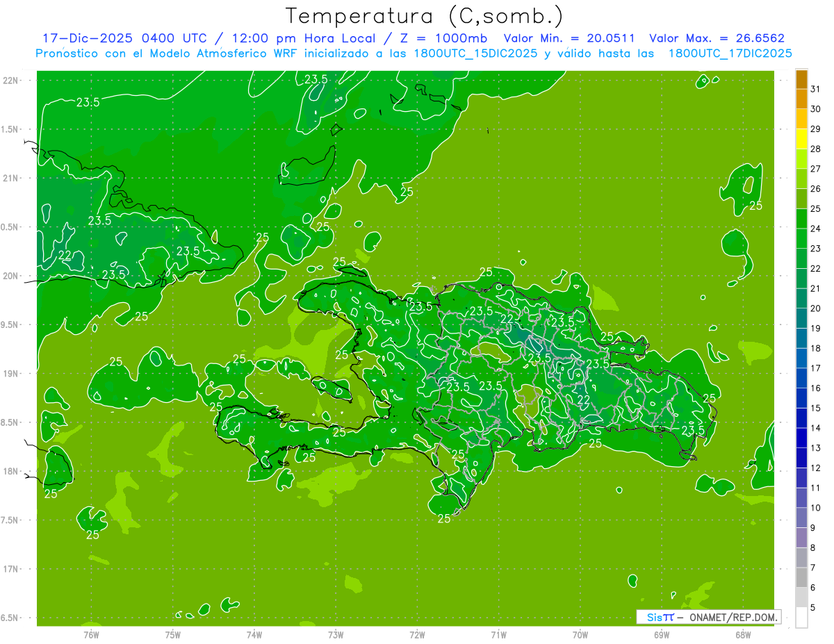
Task: Click the "21N" latitude axis label
Action: click(x=10, y=178)
